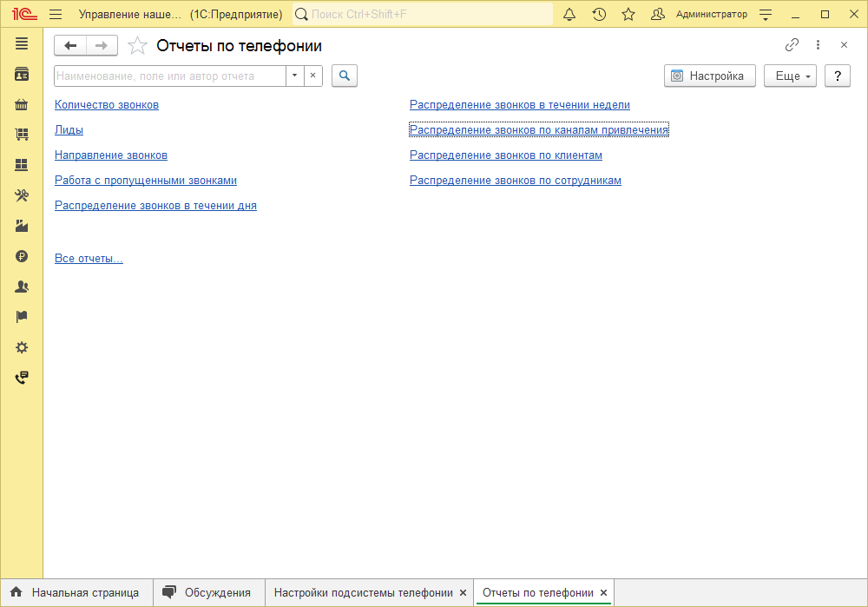
Task: Expand the title bar service menu
Action: [766, 15]
